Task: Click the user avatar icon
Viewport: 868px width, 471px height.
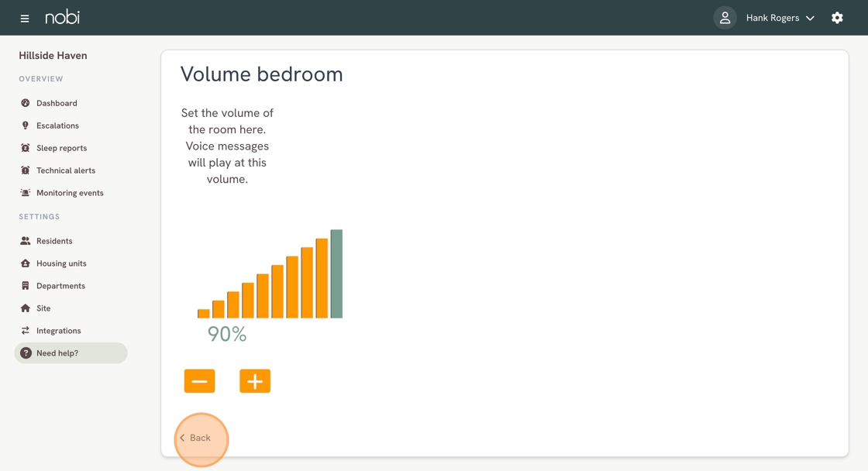Action: tap(725, 18)
